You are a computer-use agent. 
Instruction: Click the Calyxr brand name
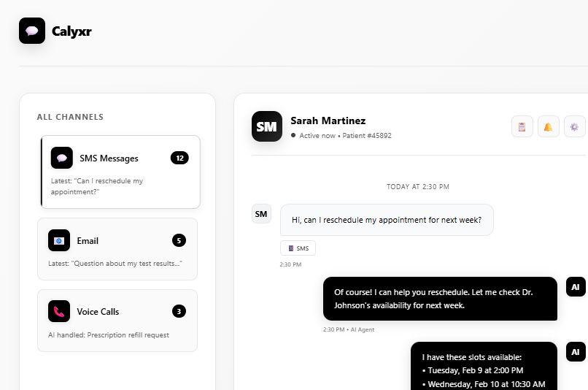[x=71, y=31]
